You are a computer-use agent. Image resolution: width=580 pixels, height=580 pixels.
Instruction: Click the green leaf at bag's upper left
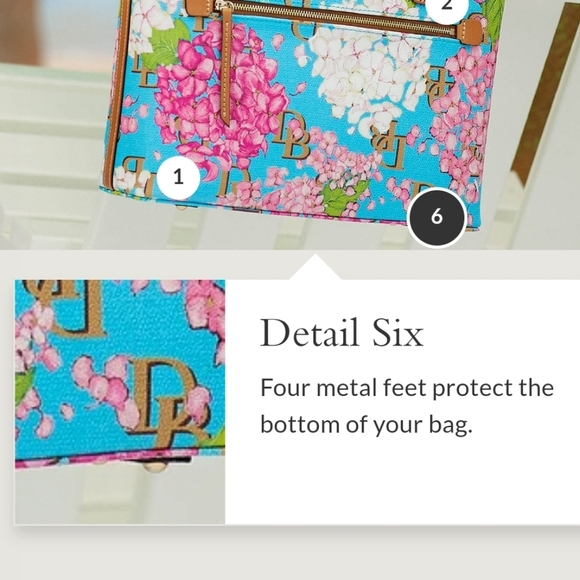pos(167,44)
